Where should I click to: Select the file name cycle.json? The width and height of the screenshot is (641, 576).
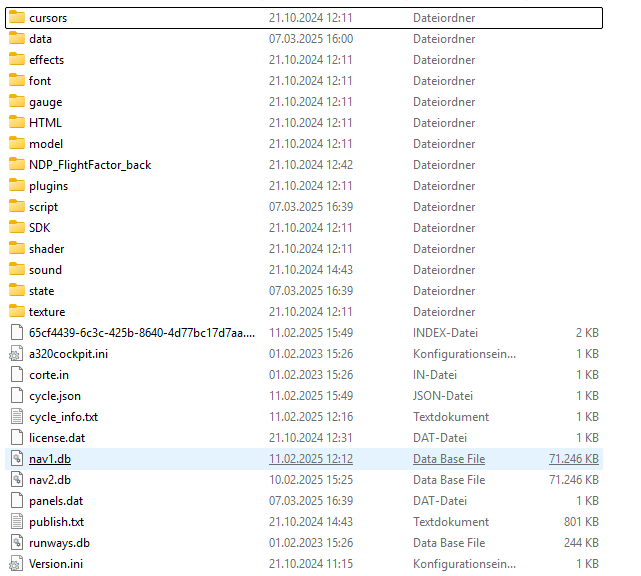[x=55, y=396]
